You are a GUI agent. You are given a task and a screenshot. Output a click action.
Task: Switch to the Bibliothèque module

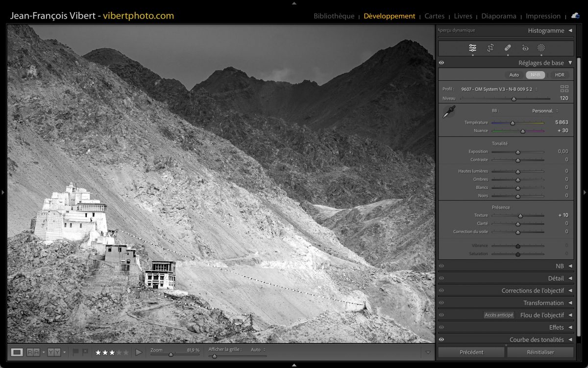334,16
